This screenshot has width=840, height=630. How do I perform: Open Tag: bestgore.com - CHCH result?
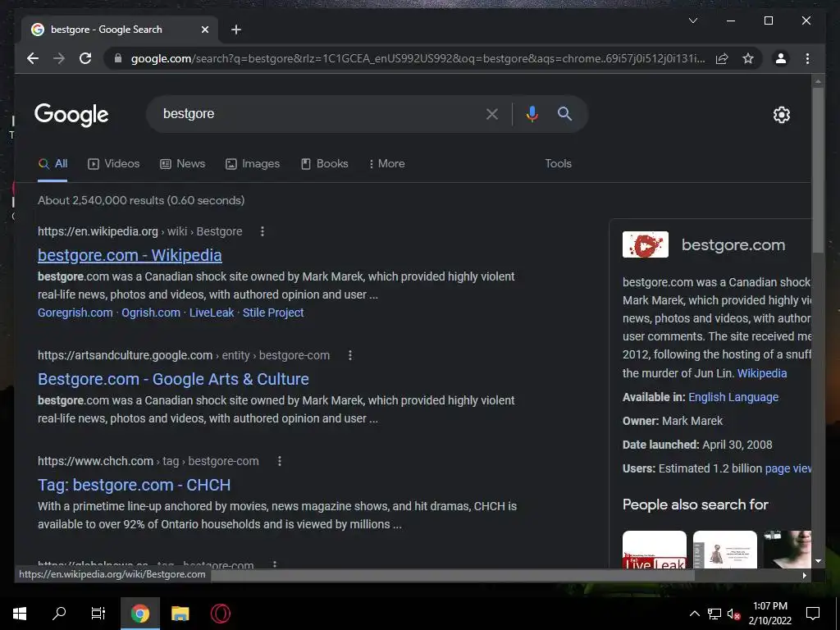pos(134,486)
